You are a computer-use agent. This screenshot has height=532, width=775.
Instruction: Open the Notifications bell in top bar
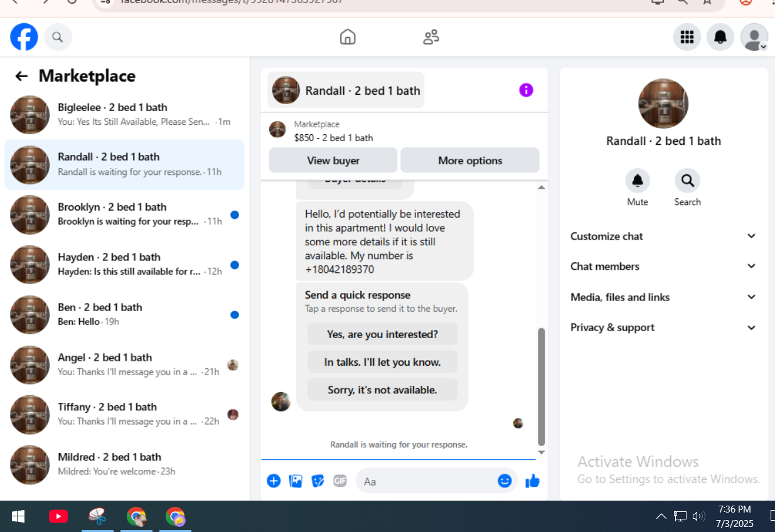click(x=720, y=37)
